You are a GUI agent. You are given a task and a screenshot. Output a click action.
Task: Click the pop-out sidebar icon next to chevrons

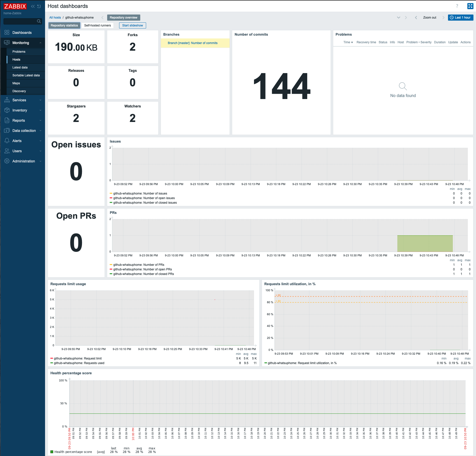tap(39, 6)
